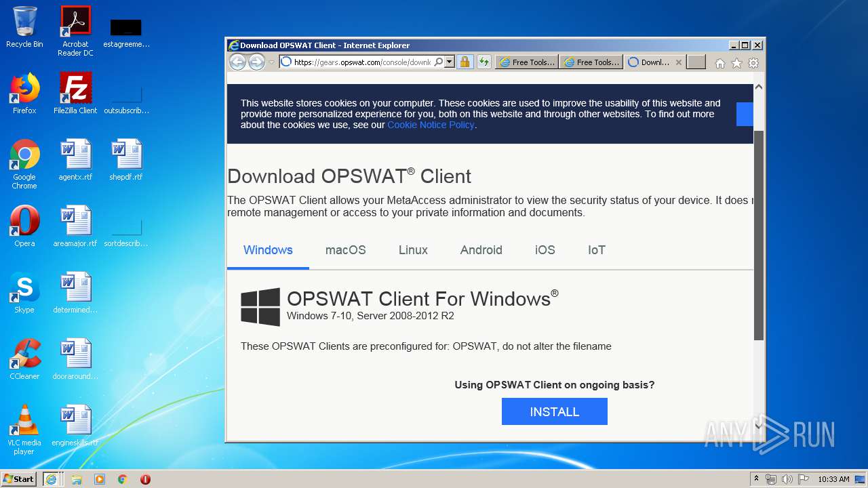Open the Recycle Bin desktop icon
Image resolution: width=868 pixels, height=488 pixels.
[24, 27]
